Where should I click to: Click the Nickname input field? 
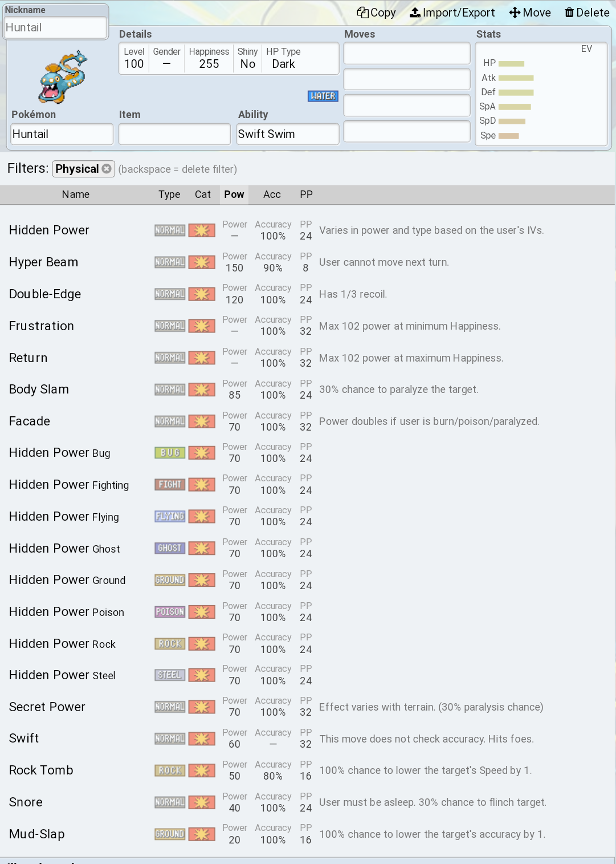[55, 27]
